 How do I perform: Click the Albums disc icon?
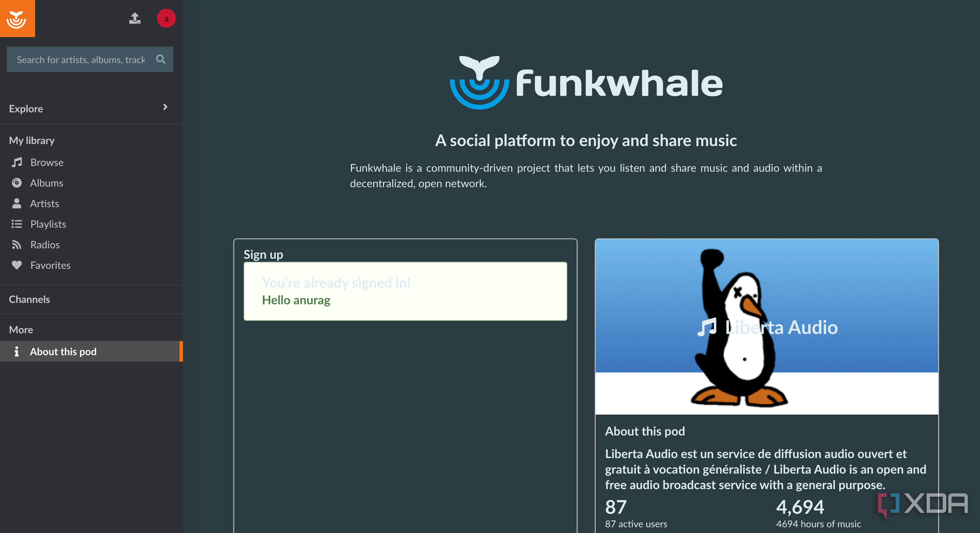[x=17, y=183]
